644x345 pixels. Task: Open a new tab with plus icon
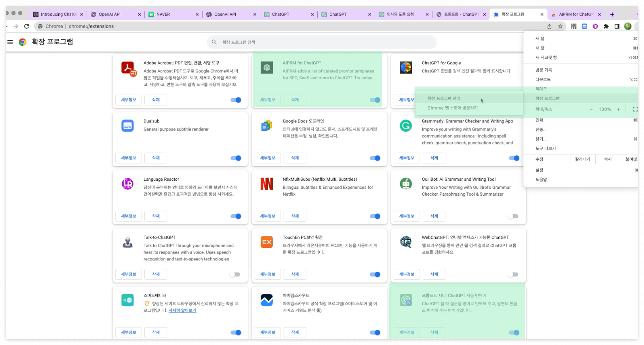[x=612, y=14]
